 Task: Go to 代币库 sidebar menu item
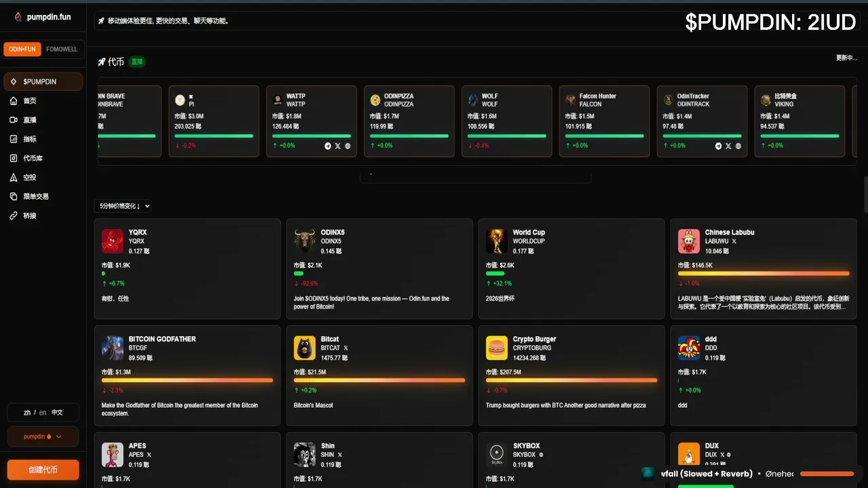(43, 158)
